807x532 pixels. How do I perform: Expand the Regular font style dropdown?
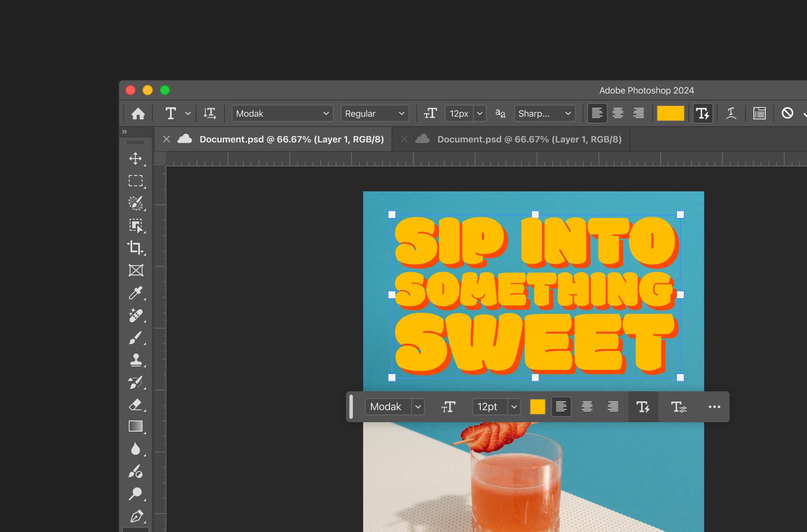(x=375, y=114)
